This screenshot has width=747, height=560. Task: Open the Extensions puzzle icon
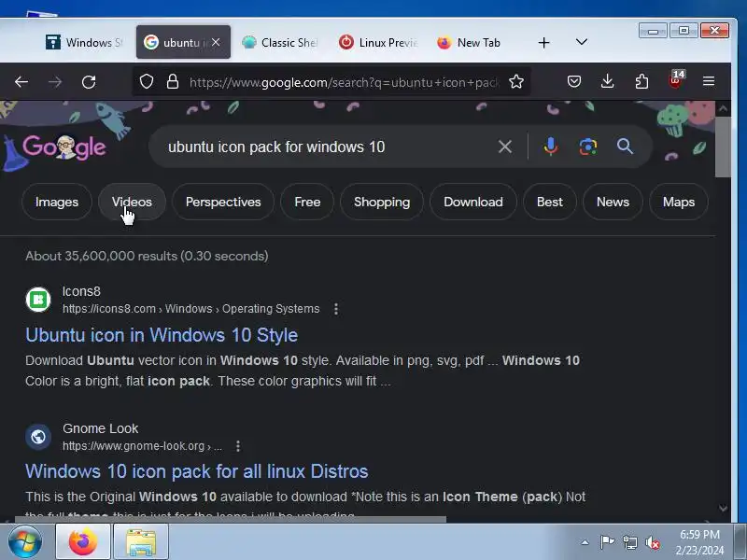pyautogui.click(x=641, y=82)
